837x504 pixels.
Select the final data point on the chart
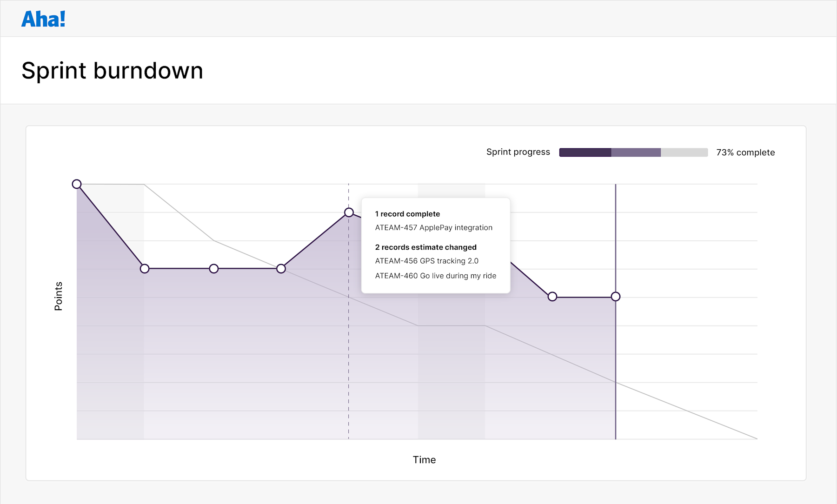616,296
